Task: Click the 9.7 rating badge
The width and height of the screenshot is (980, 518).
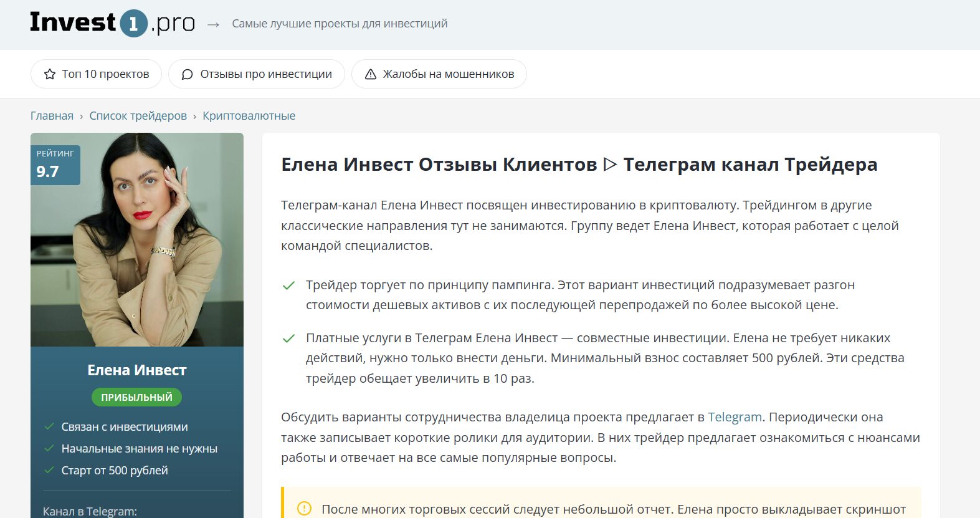Action: tap(55, 165)
